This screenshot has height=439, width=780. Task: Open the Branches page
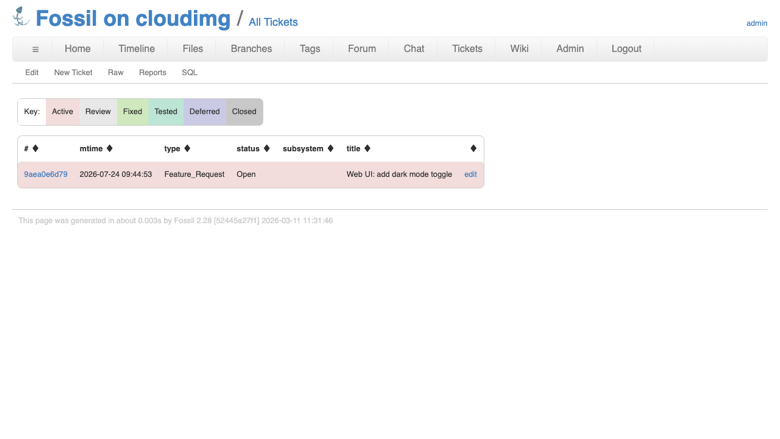point(251,49)
